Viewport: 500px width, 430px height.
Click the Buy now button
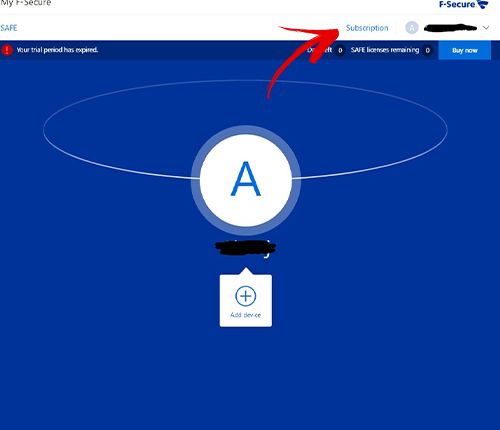pyautogui.click(x=465, y=50)
